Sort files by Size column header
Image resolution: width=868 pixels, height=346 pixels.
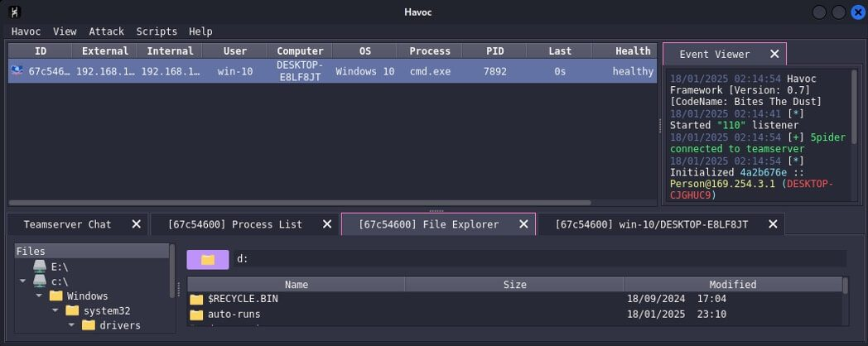514,285
